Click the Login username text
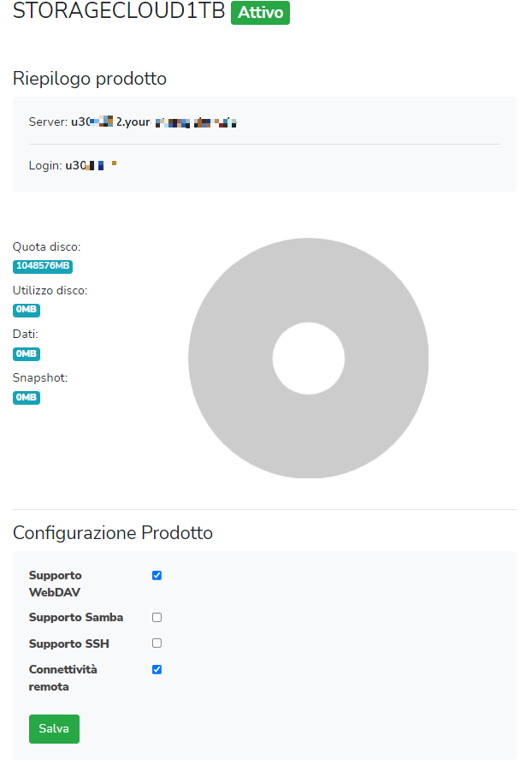The image size is (532, 771). pyautogui.click(x=91, y=165)
